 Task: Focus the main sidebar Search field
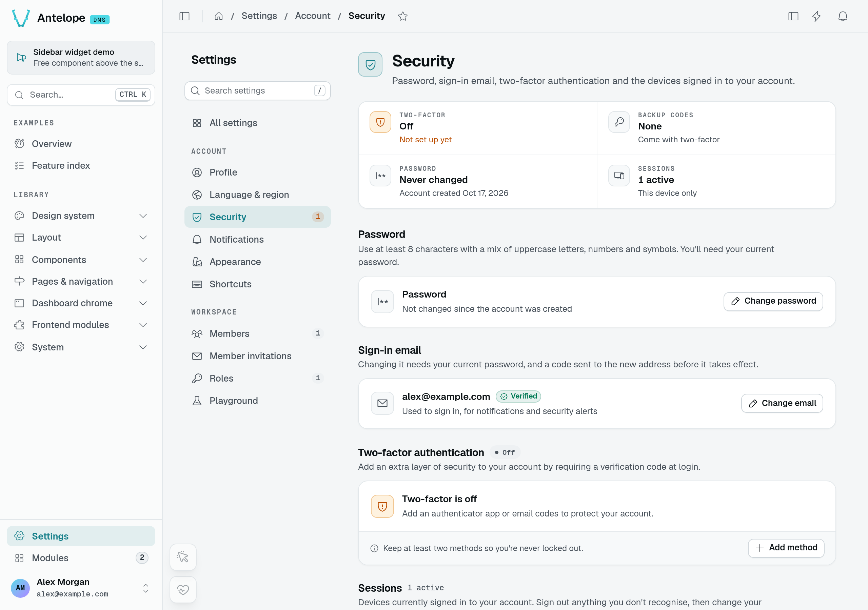pyautogui.click(x=81, y=95)
